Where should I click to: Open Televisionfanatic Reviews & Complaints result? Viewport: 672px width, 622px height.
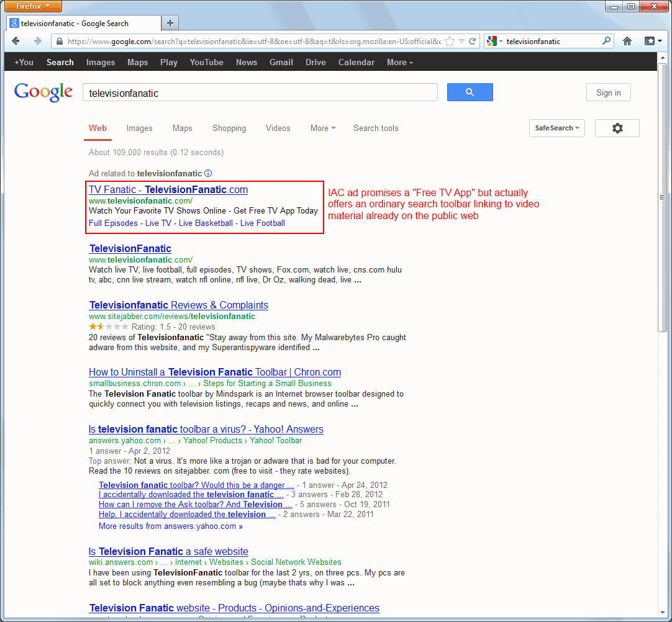click(x=179, y=305)
